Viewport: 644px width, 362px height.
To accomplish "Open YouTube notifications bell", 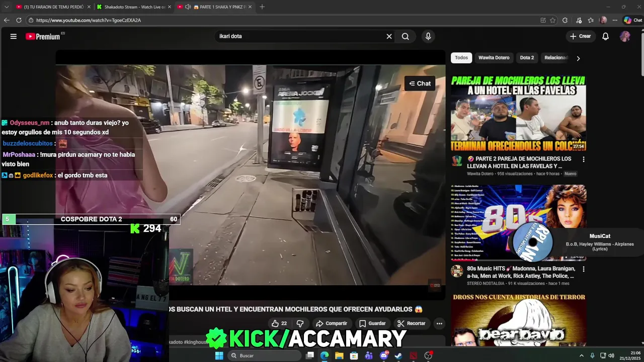I will coord(606,36).
